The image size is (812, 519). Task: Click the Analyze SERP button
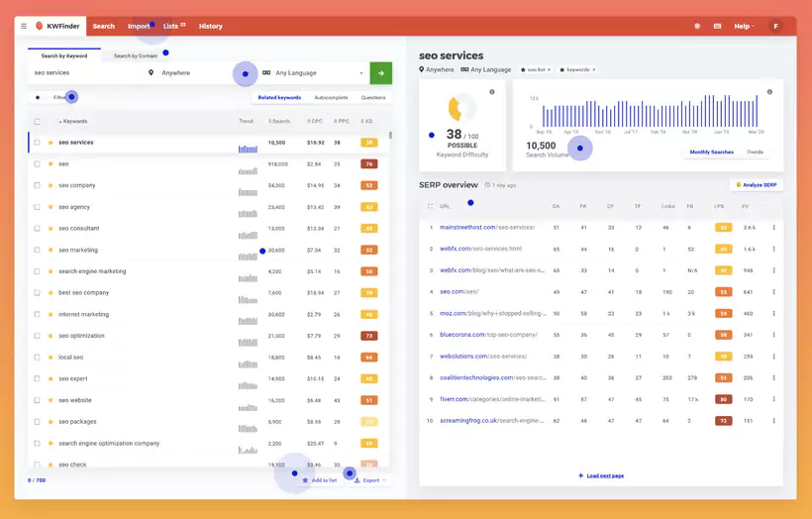(x=757, y=185)
